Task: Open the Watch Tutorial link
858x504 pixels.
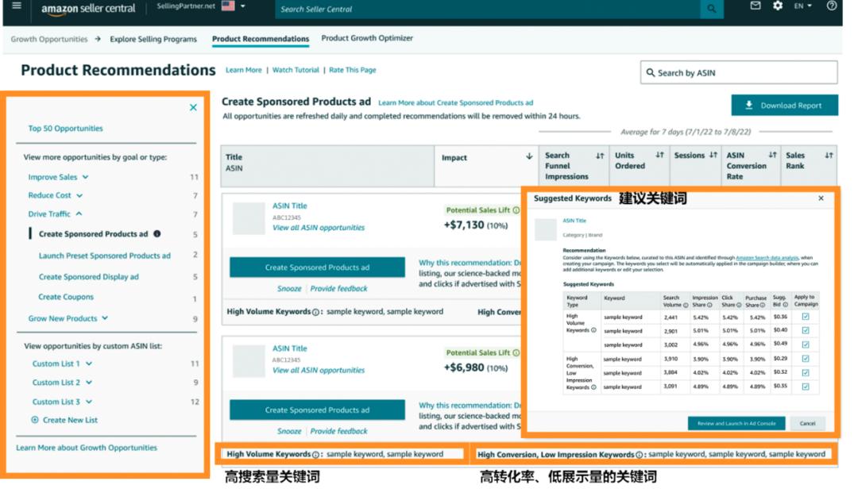Action: [296, 70]
